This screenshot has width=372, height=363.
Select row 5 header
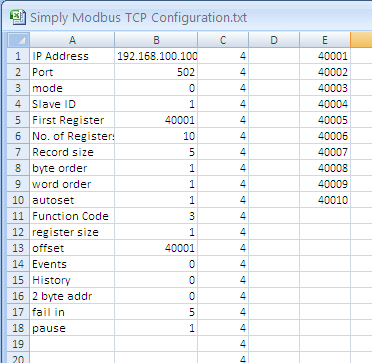click(x=18, y=120)
